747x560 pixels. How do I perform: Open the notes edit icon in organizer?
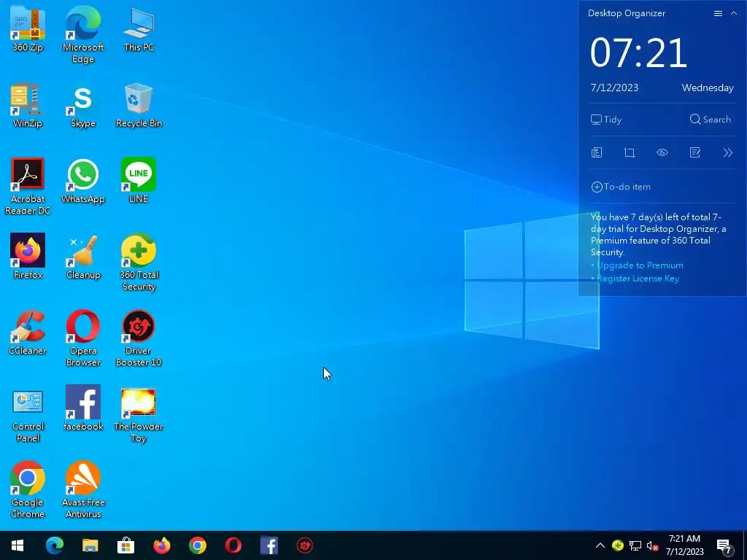coord(695,153)
